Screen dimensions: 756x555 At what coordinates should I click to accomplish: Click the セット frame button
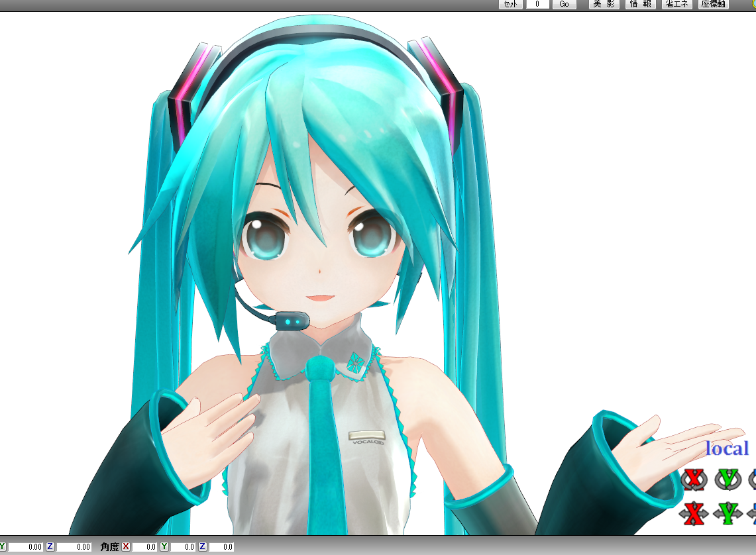point(510,5)
